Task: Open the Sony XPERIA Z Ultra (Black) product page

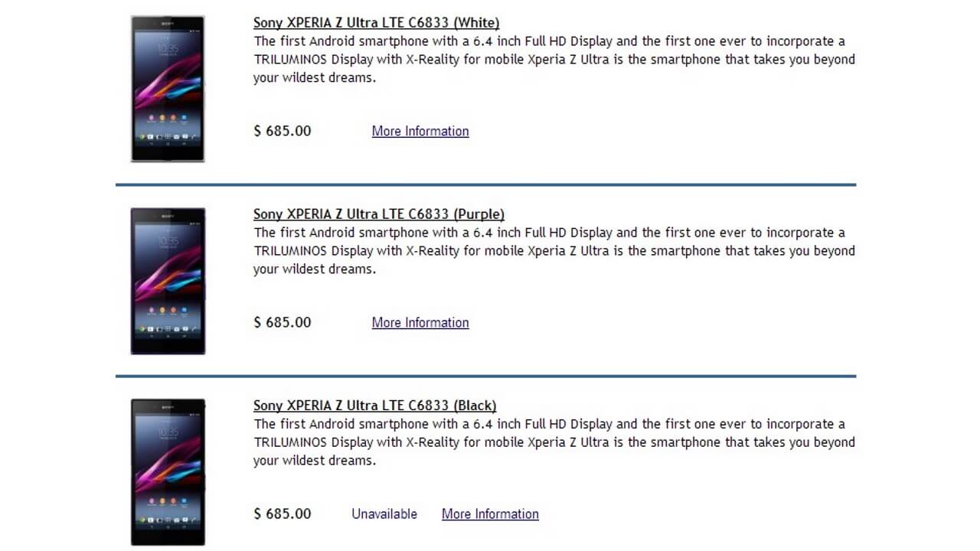Action: click(x=374, y=405)
